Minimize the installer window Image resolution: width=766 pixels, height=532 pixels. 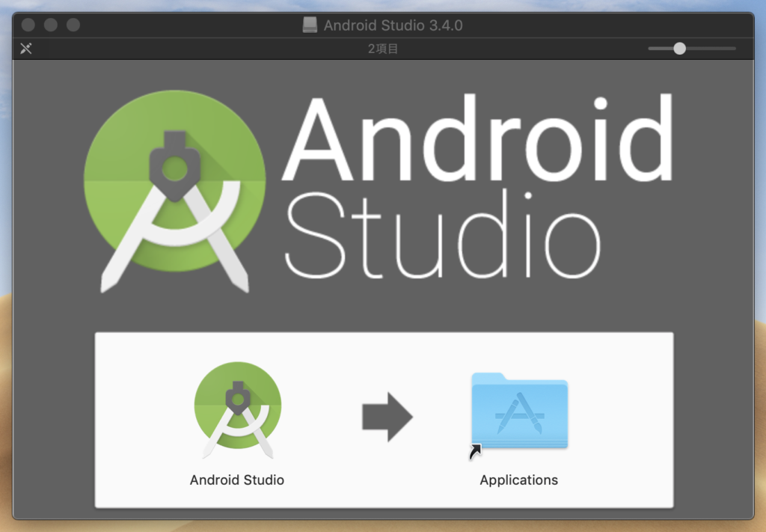tap(51, 25)
